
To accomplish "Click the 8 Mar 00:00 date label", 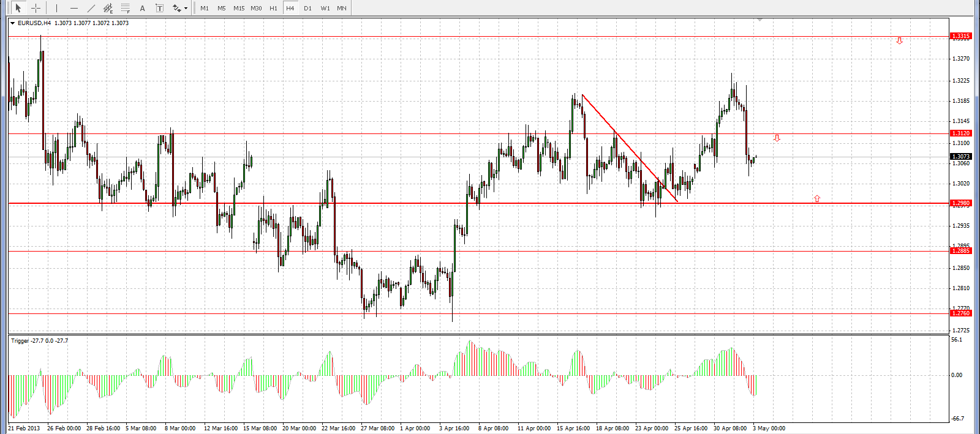I will click(180, 428).
